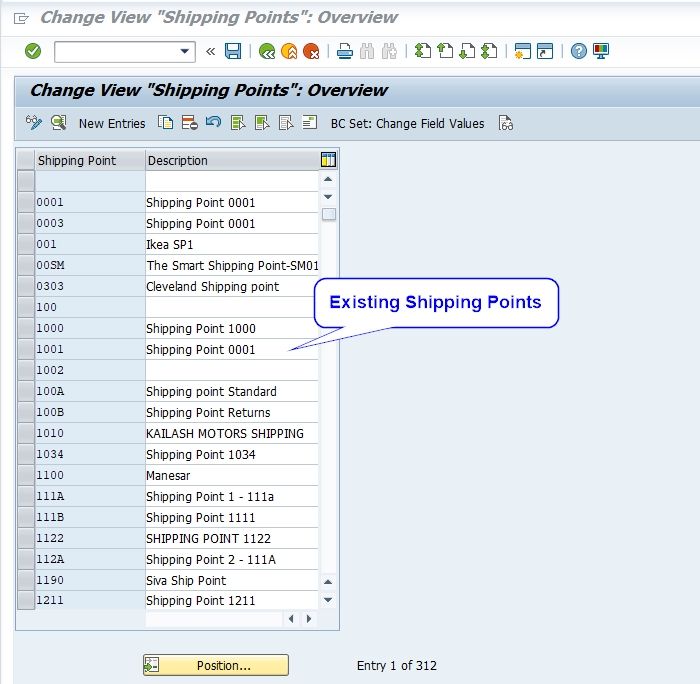Select the row of shipping point 1000

26,328
